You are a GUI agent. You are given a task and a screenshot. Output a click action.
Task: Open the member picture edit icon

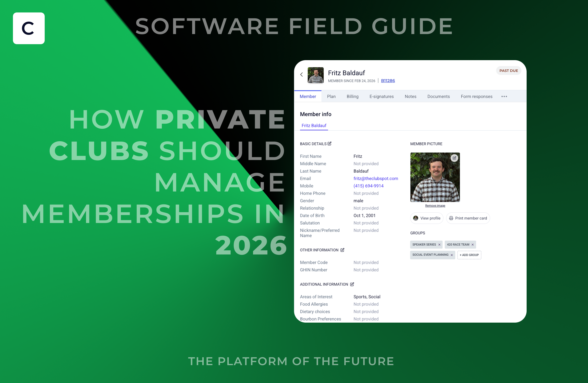tap(454, 158)
